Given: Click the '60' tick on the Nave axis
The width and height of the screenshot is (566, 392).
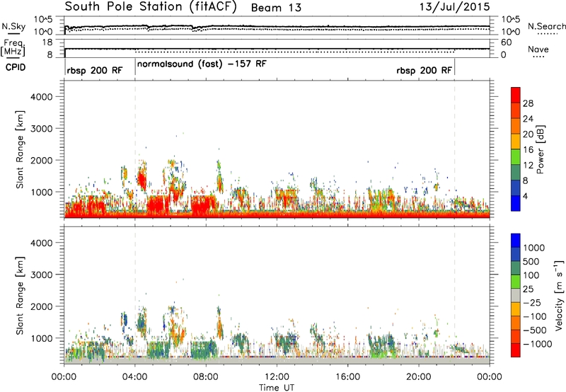Looking at the screenshot, I should tap(507, 42).
